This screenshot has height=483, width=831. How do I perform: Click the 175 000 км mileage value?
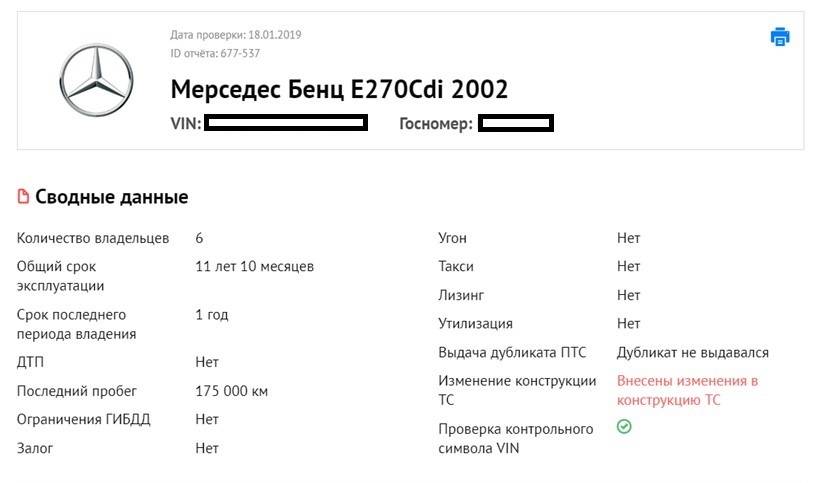231,391
